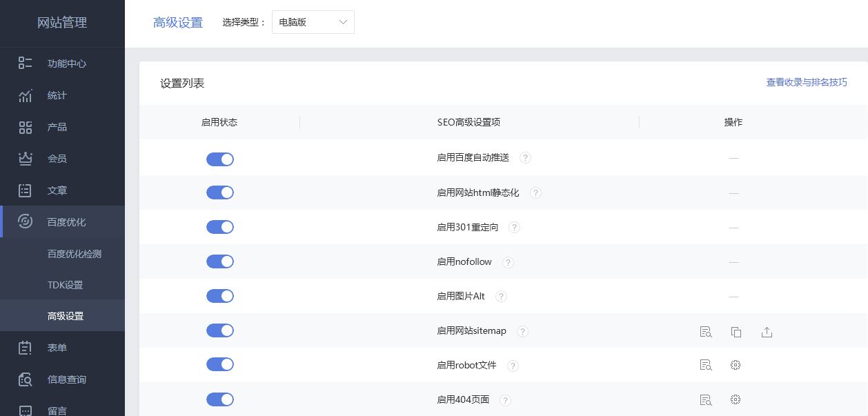Preview the robot file via view icon
868x416 pixels.
pyautogui.click(x=705, y=365)
